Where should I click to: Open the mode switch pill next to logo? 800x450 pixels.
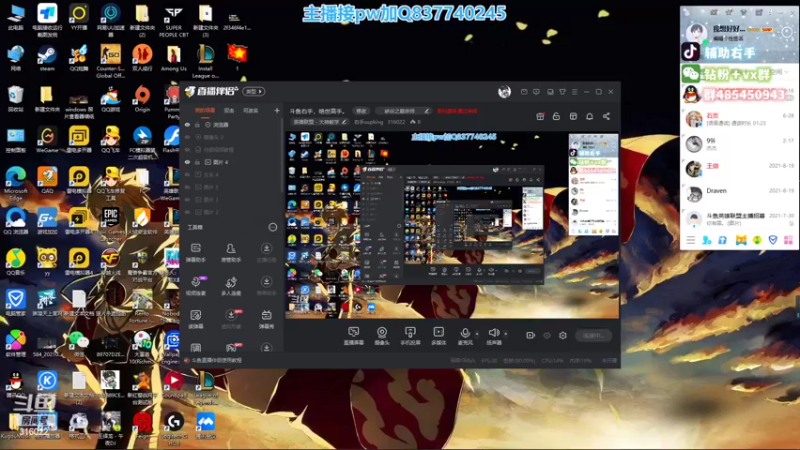[x=254, y=92]
